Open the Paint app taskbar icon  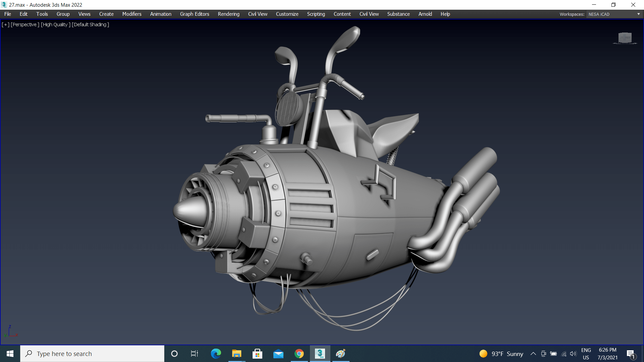340,354
